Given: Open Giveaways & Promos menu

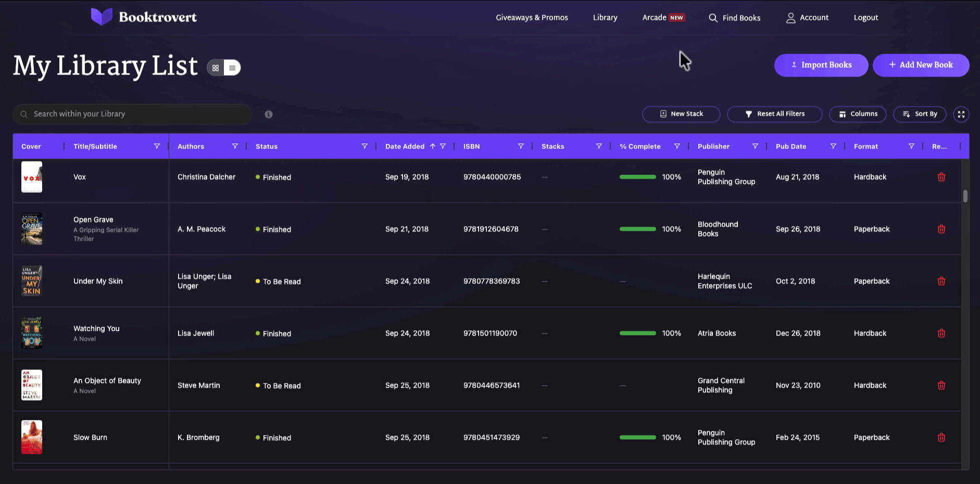Looking at the screenshot, I should tap(532, 18).
